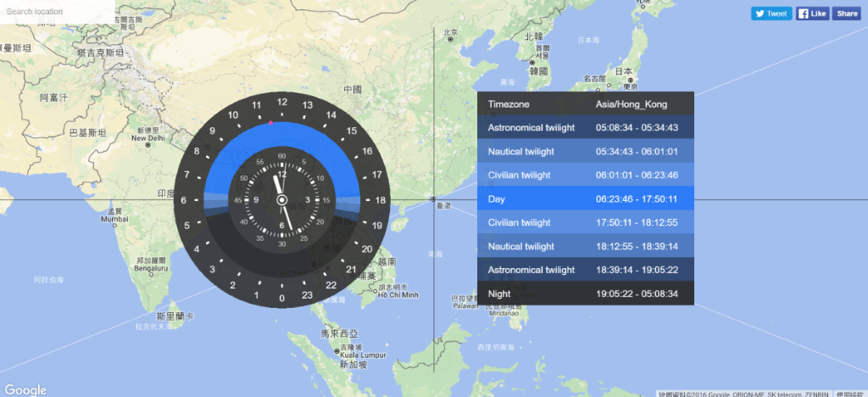Click the 05:08:34 Astronomical twilight row
The image size is (868, 397).
[x=585, y=127]
